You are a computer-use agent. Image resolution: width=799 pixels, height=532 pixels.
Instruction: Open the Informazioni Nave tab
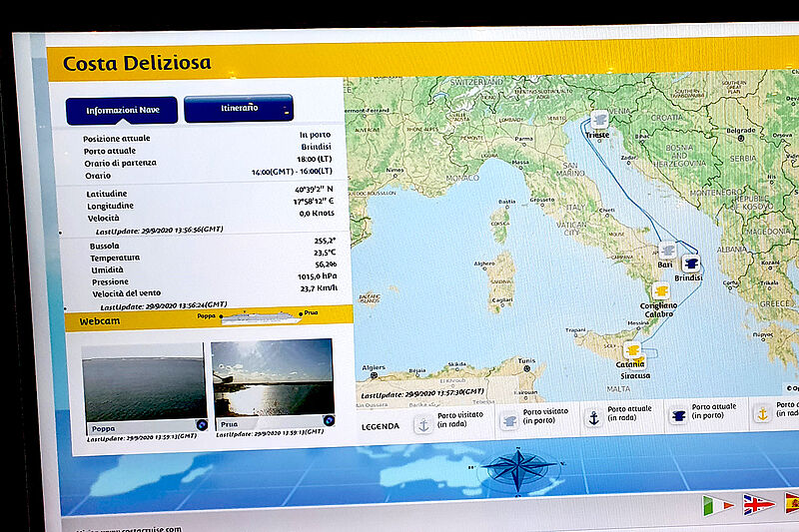click(122, 110)
